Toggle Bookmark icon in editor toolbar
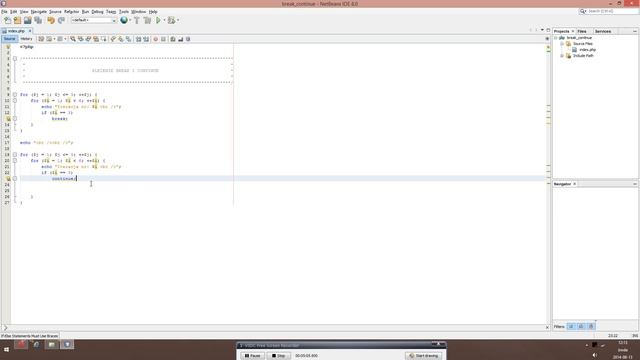This screenshot has height=360, width=640. click(x=129, y=39)
